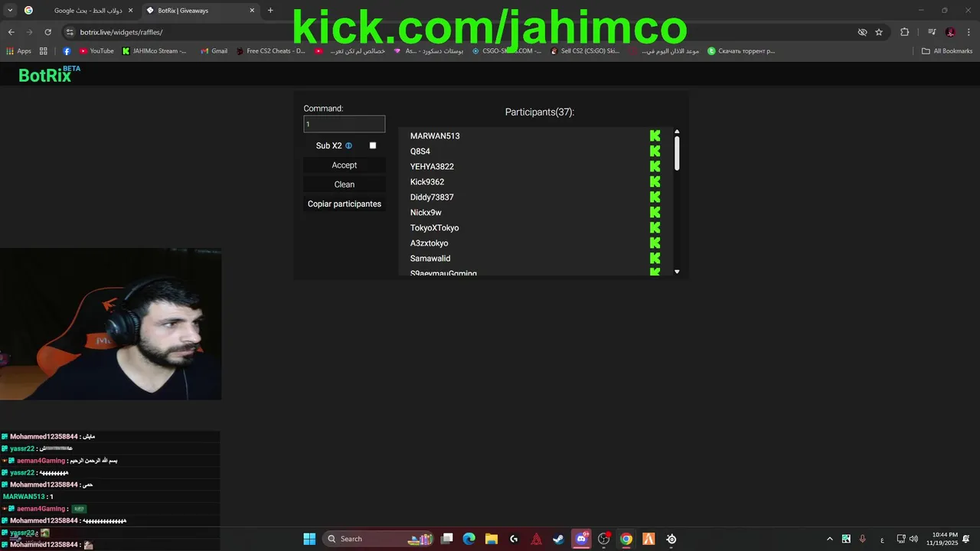This screenshot has width=980, height=551.
Task: Open the Chrome tab search dropdown
Action: pos(10,10)
